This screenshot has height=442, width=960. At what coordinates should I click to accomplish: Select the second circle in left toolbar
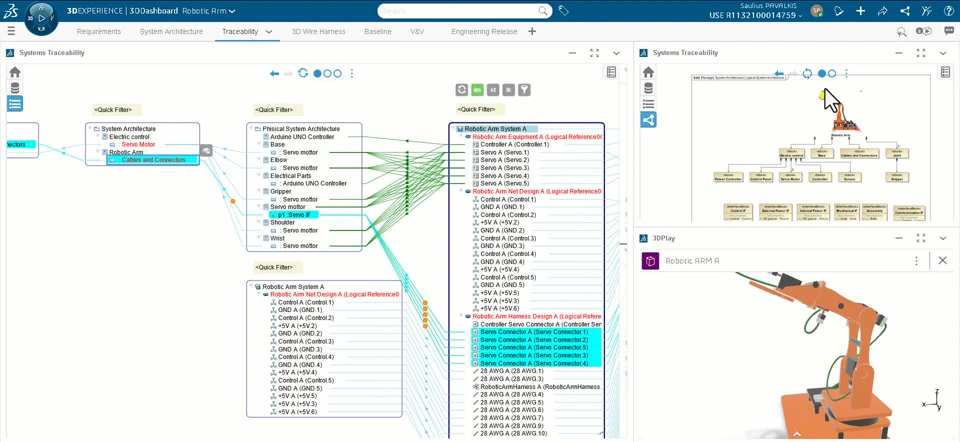[x=328, y=73]
